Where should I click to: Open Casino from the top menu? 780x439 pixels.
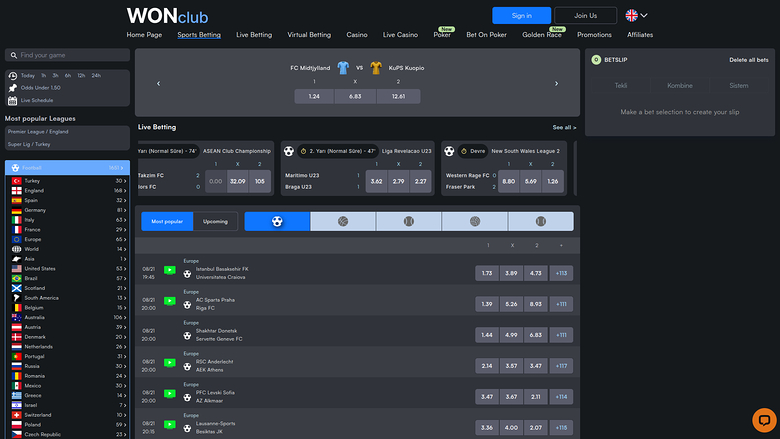point(357,35)
